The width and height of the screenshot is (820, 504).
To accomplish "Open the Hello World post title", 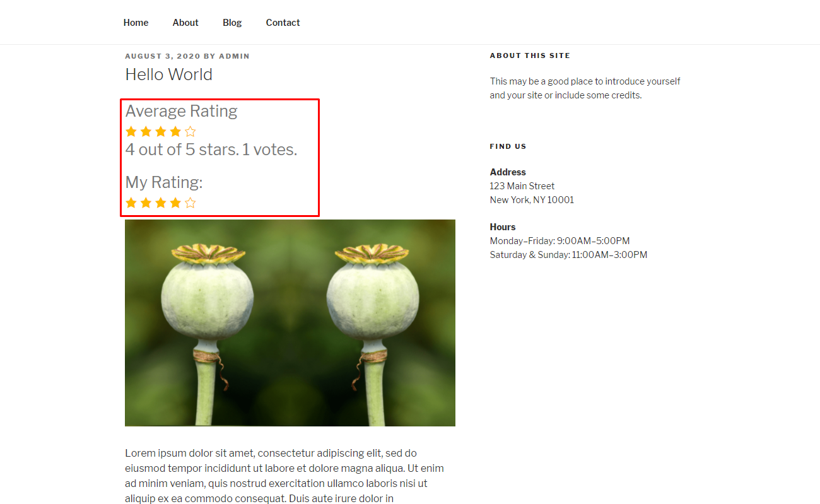I will point(168,74).
